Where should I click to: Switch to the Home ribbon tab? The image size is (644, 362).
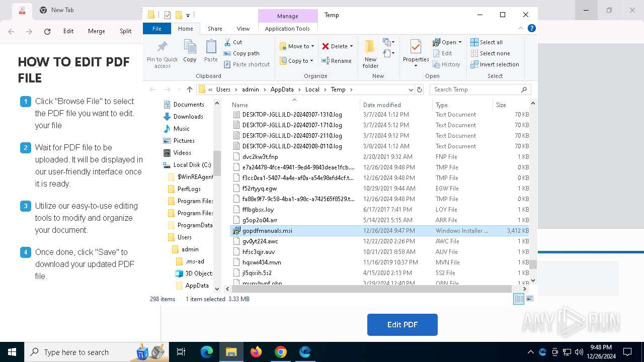pyautogui.click(x=185, y=29)
